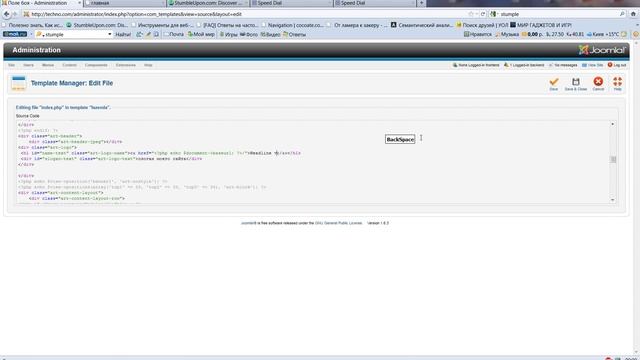Expand the address bar history dropdown arrow
The height and width of the screenshot is (360, 640).
click(476, 14)
